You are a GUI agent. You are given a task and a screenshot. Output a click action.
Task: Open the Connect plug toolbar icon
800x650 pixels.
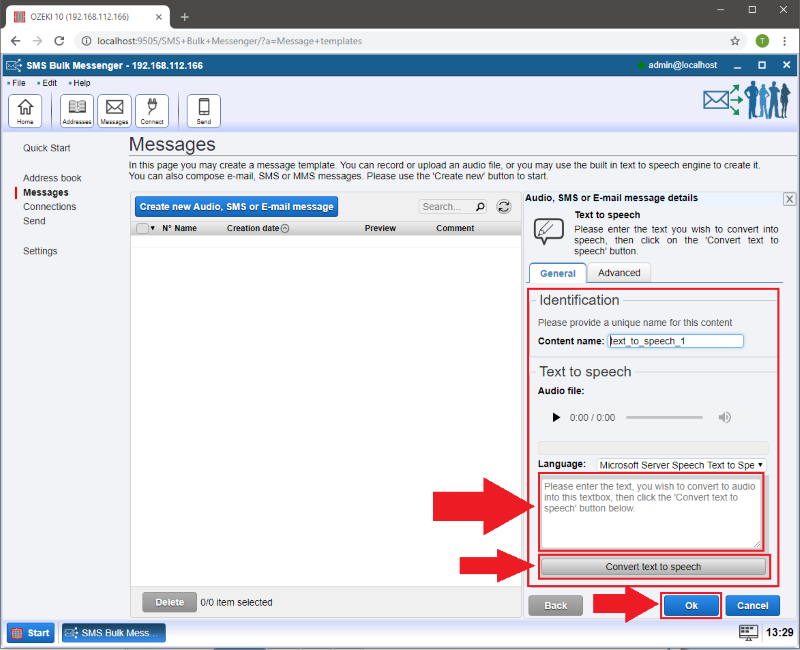click(x=152, y=110)
